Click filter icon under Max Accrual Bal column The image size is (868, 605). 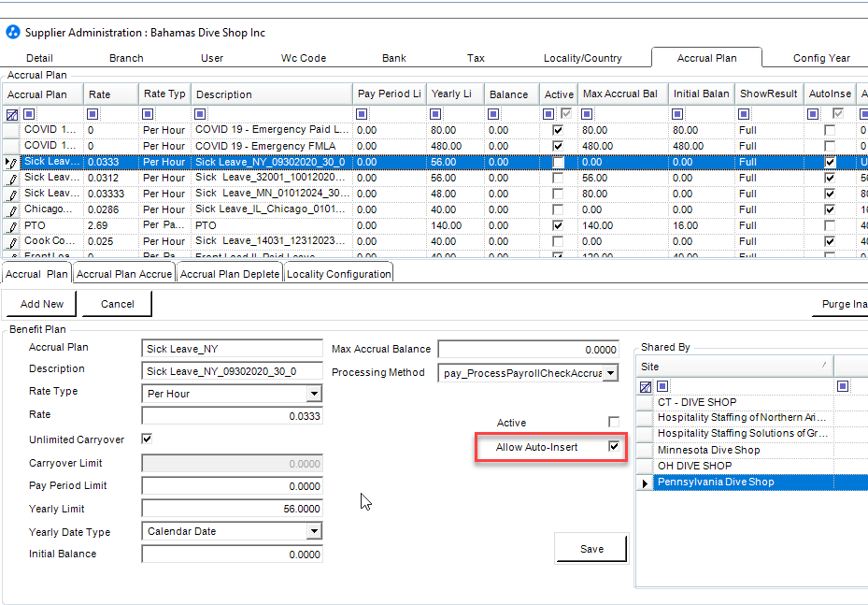click(x=587, y=114)
